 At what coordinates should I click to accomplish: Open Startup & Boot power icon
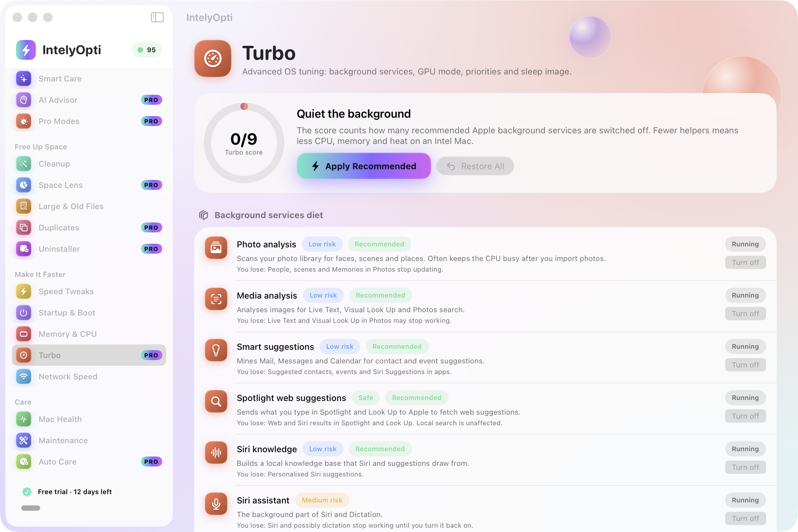(24, 313)
